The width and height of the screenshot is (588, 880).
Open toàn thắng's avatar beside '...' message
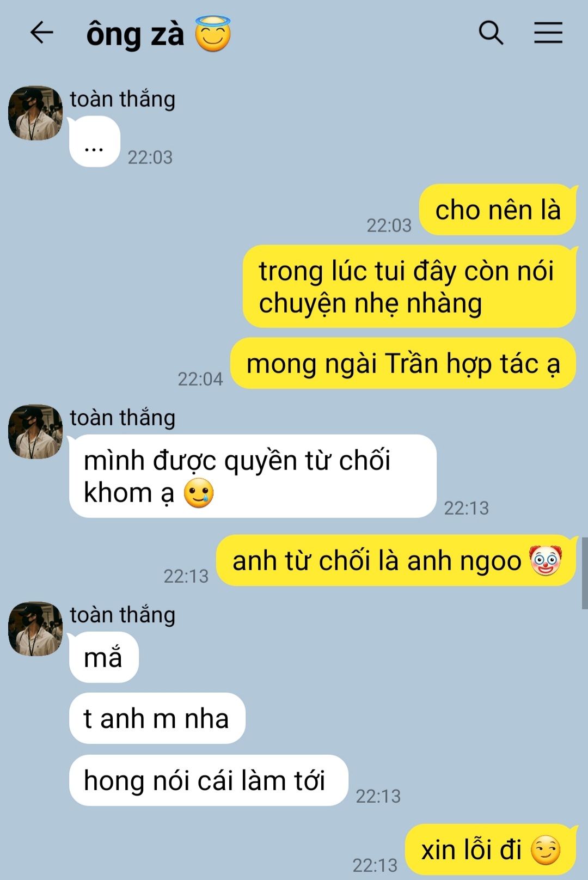click(x=35, y=113)
